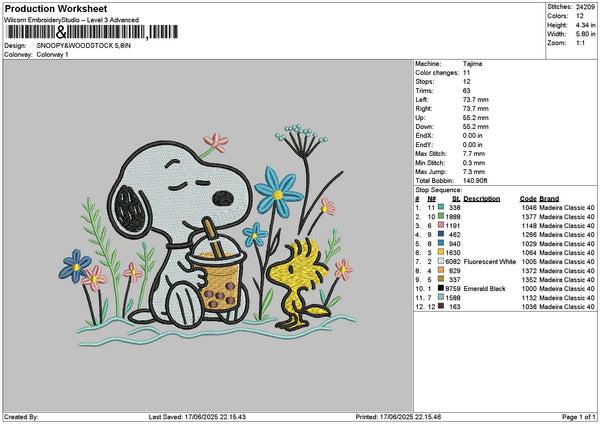600x424 pixels.
Task: Click the "Production Worksheet" title
Action: pyautogui.click(x=56, y=8)
